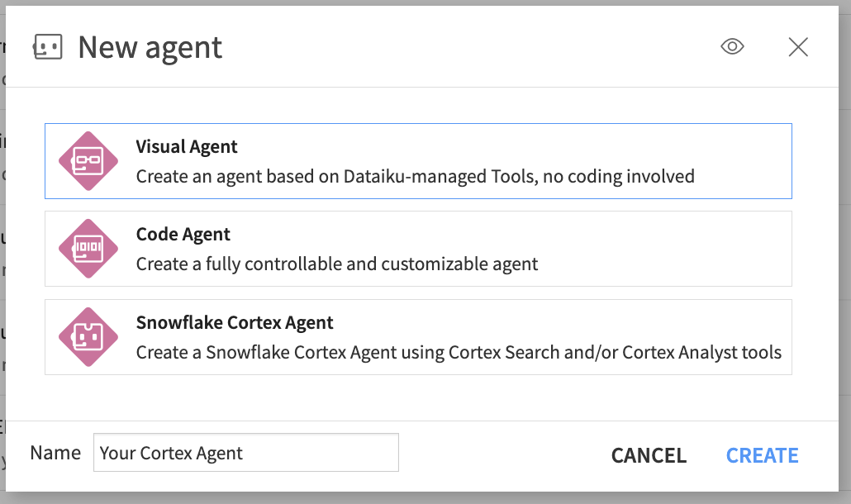Close the New agent dialog
Viewport: 851px width, 504px height.
click(x=797, y=47)
